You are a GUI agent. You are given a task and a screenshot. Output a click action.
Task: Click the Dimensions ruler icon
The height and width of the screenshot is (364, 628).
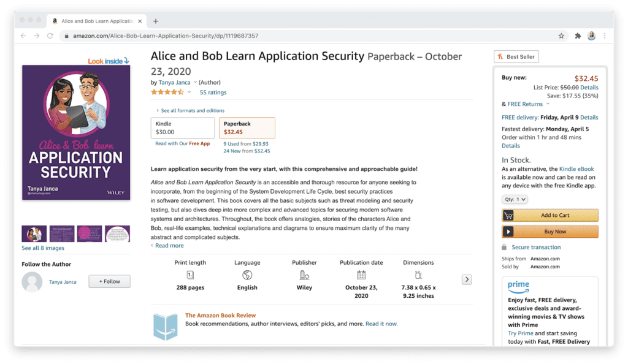[x=418, y=275]
